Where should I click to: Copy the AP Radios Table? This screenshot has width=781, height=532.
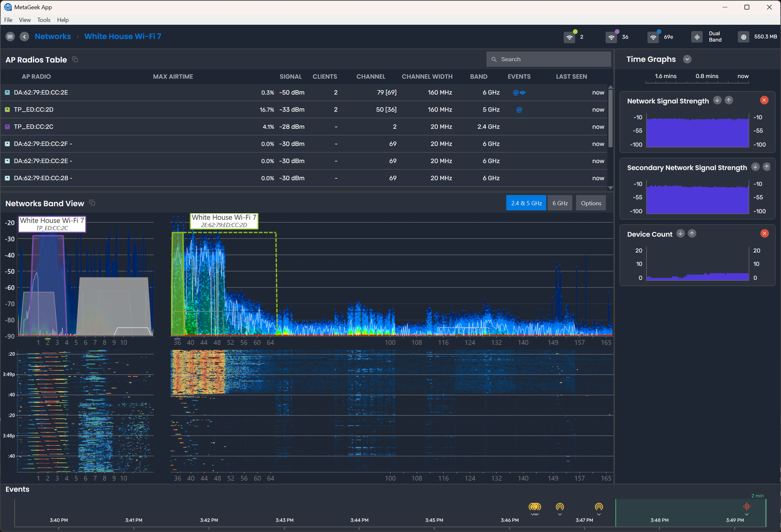click(75, 59)
